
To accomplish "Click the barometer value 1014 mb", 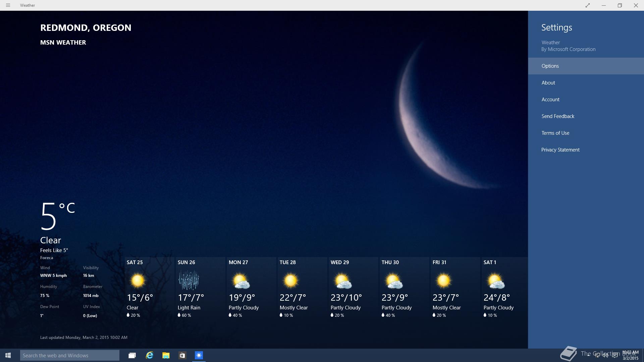I will coord(91,296).
